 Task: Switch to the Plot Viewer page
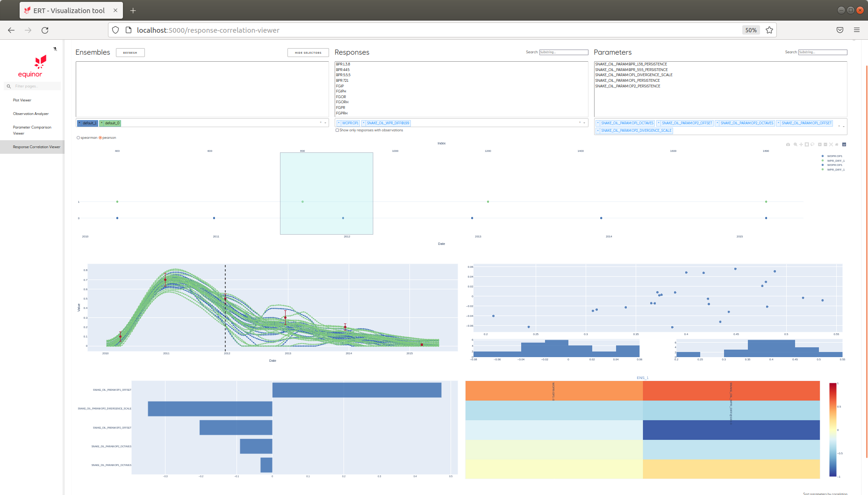coord(22,100)
